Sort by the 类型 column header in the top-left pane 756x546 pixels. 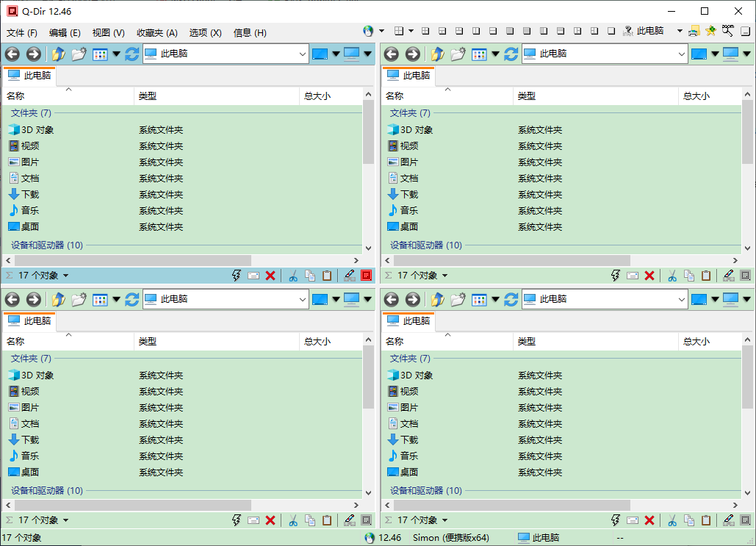point(148,96)
